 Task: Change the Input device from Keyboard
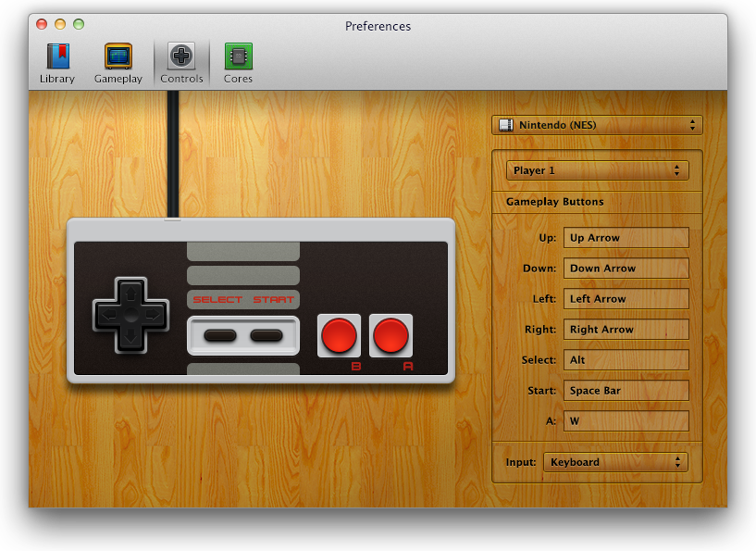615,461
